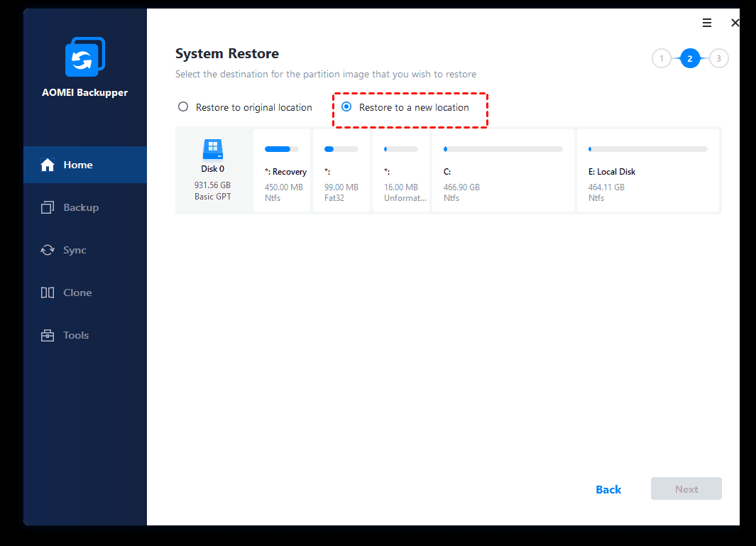Open the hamburger menu icon
The width and height of the screenshot is (756, 546).
coord(707,23)
